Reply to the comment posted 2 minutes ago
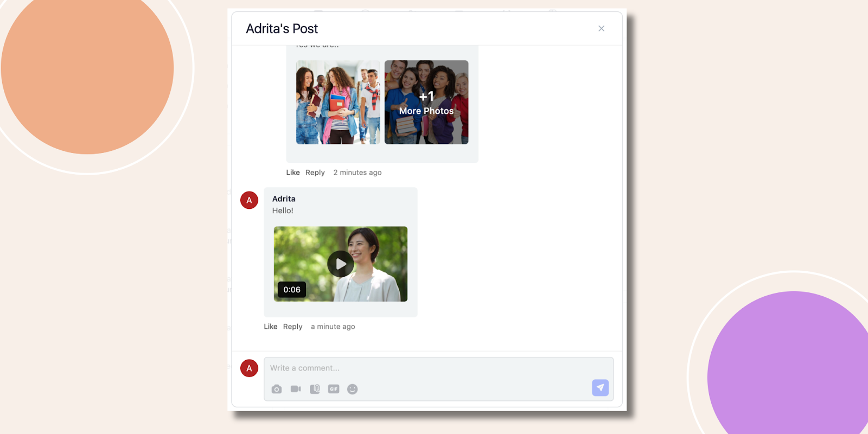 [315, 173]
